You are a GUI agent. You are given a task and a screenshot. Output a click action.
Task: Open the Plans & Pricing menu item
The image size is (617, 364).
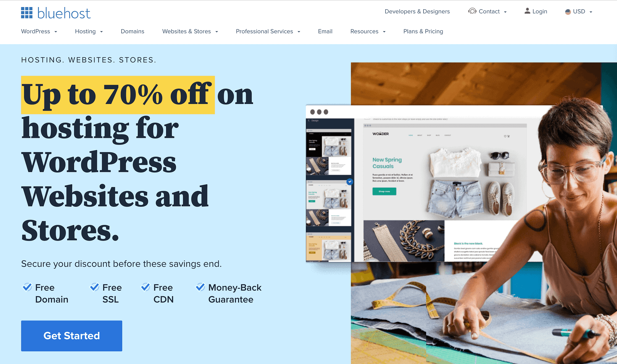point(423,31)
